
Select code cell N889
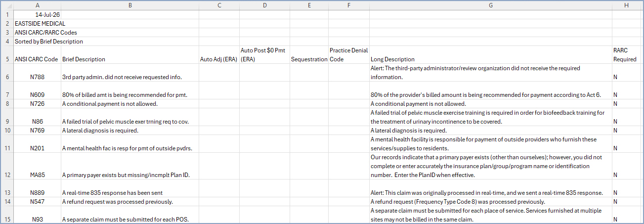38,188
